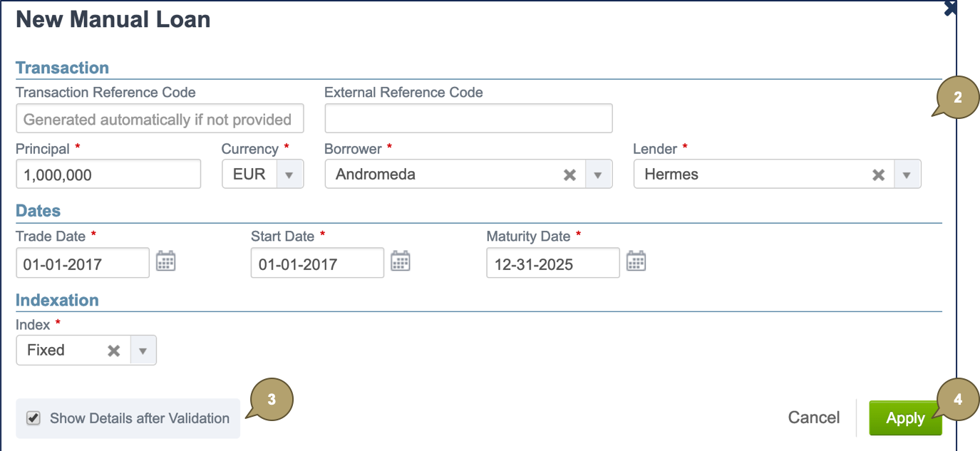Viewport: 980px width, 451px height.
Task: Click the green Apply button
Action: (905, 418)
